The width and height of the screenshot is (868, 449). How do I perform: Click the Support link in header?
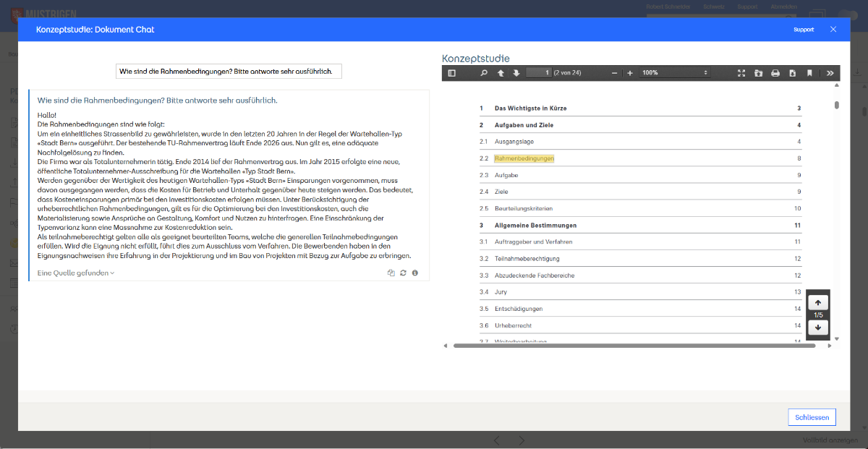[803, 30]
